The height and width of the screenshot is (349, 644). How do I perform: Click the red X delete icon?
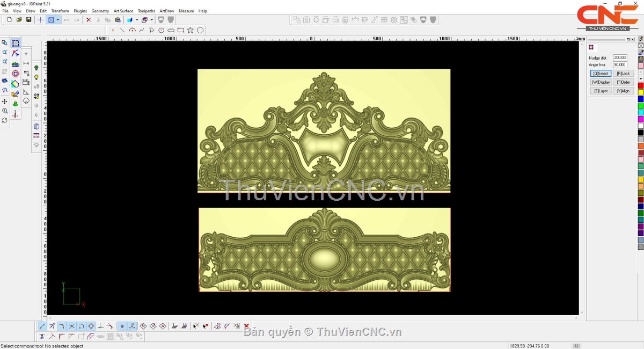(89, 20)
